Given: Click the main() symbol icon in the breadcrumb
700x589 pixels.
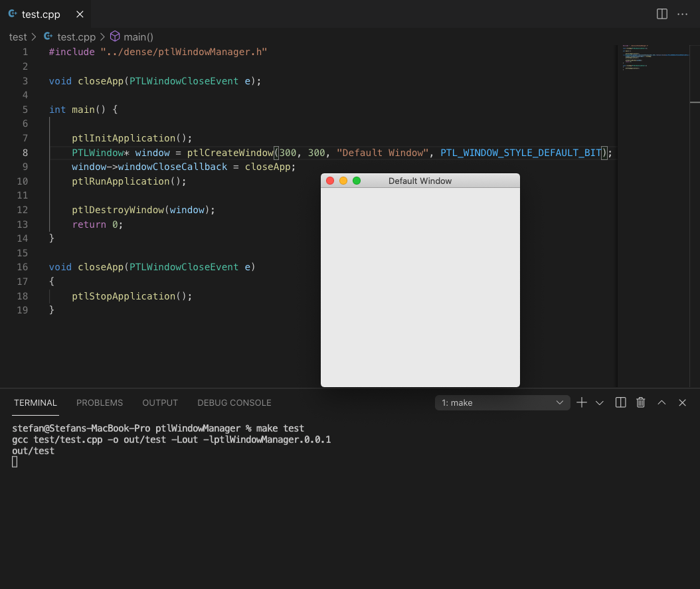Looking at the screenshot, I should (115, 37).
